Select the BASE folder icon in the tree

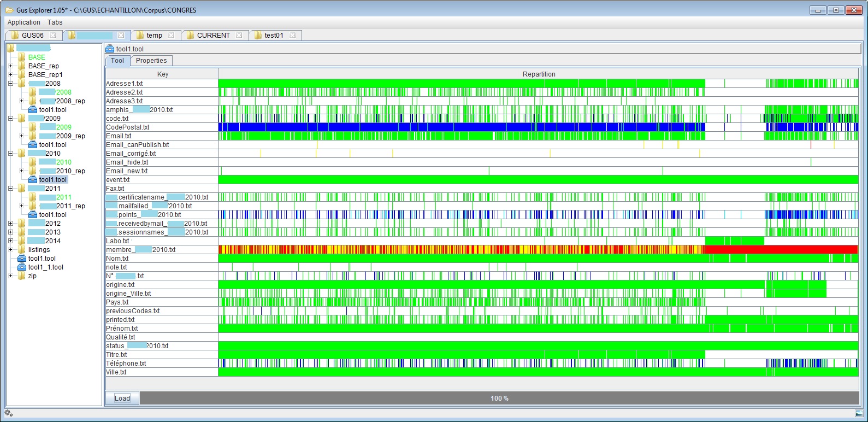tap(21, 57)
